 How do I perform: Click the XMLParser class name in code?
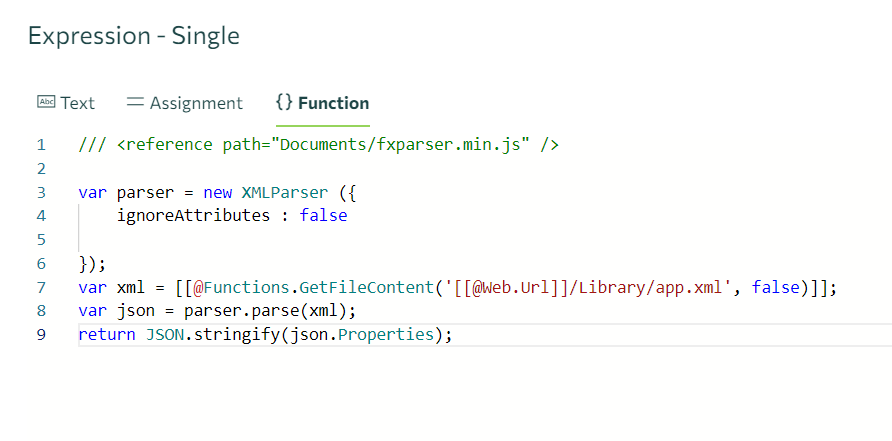click(x=284, y=192)
